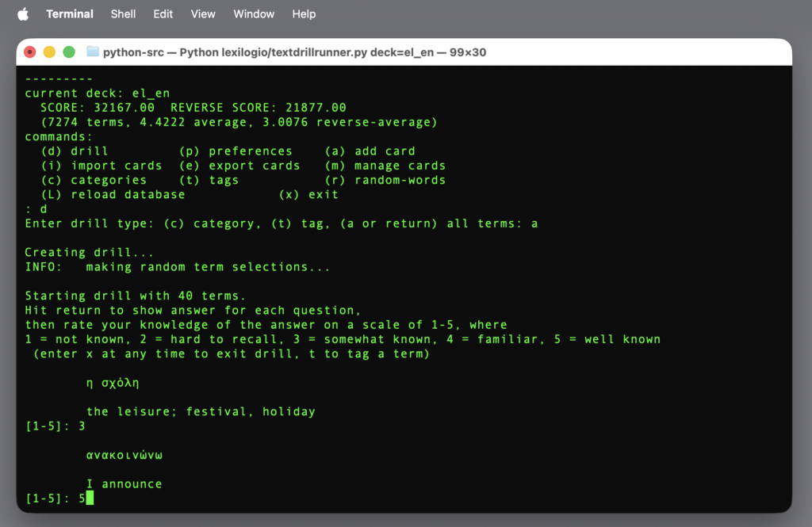Open the Window menu
The height and width of the screenshot is (527, 812).
point(254,14)
